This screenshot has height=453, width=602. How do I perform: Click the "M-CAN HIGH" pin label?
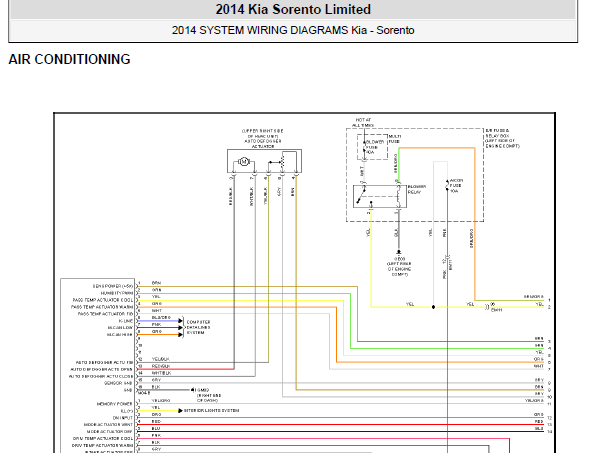point(120,334)
